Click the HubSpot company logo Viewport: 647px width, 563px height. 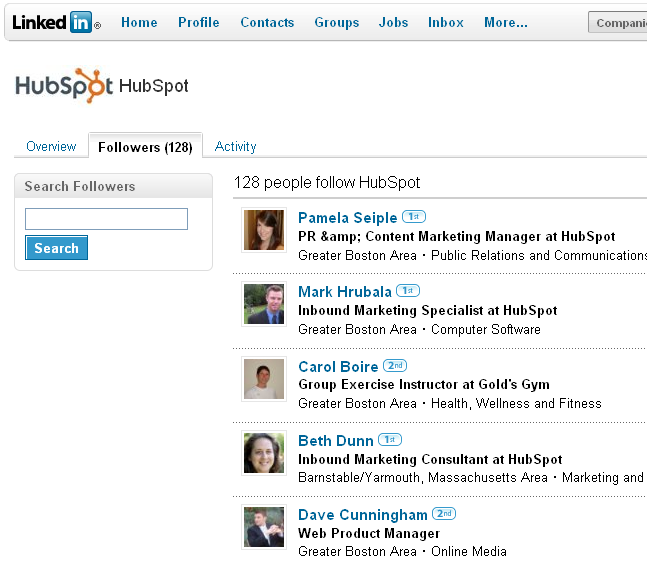(x=64, y=85)
